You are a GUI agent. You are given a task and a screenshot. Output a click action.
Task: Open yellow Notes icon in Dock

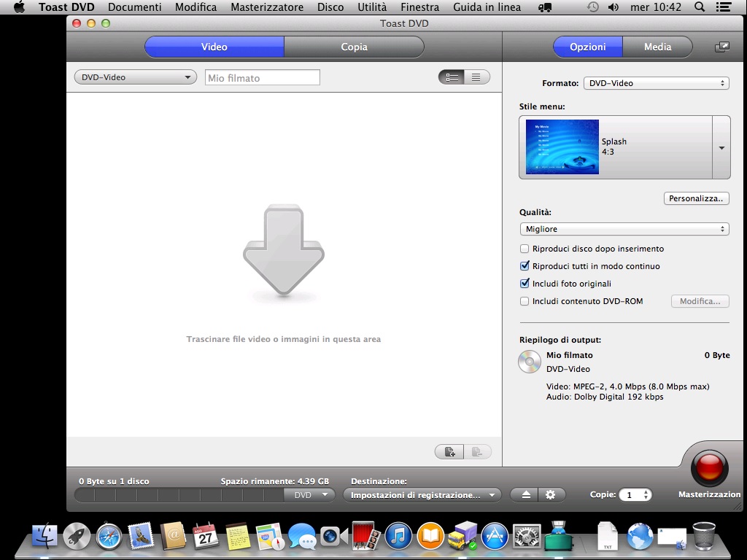tap(238, 536)
